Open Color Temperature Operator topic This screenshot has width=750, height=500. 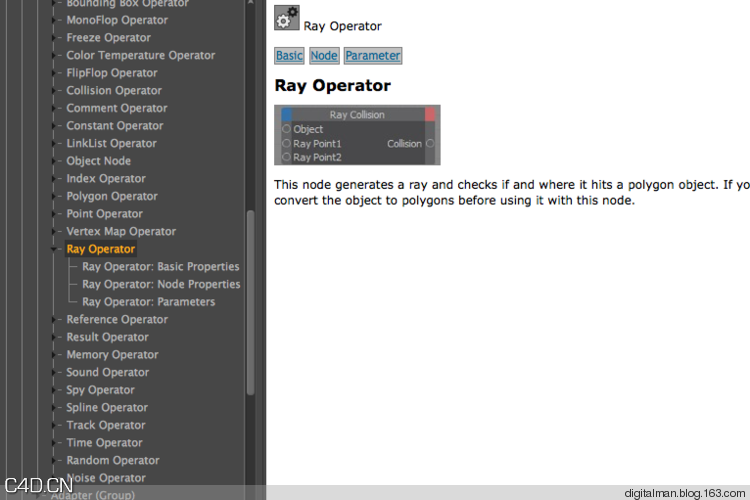click(x=140, y=56)
